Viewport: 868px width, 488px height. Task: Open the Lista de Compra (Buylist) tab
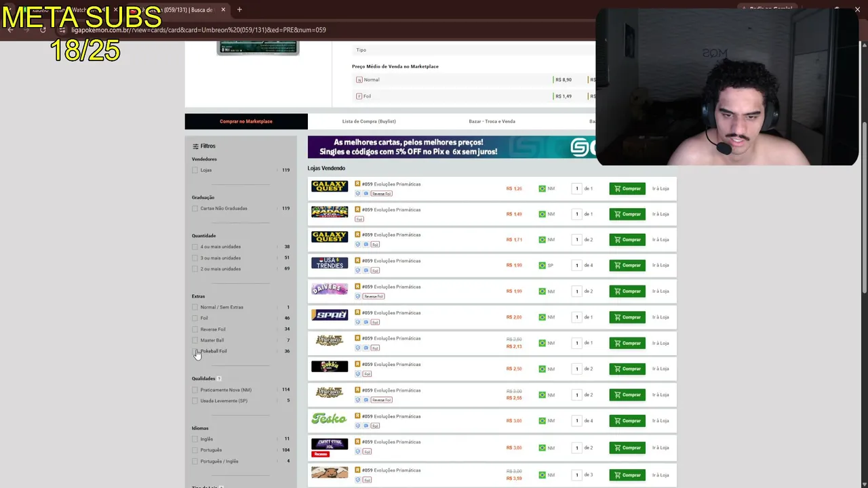click(369, 121)
